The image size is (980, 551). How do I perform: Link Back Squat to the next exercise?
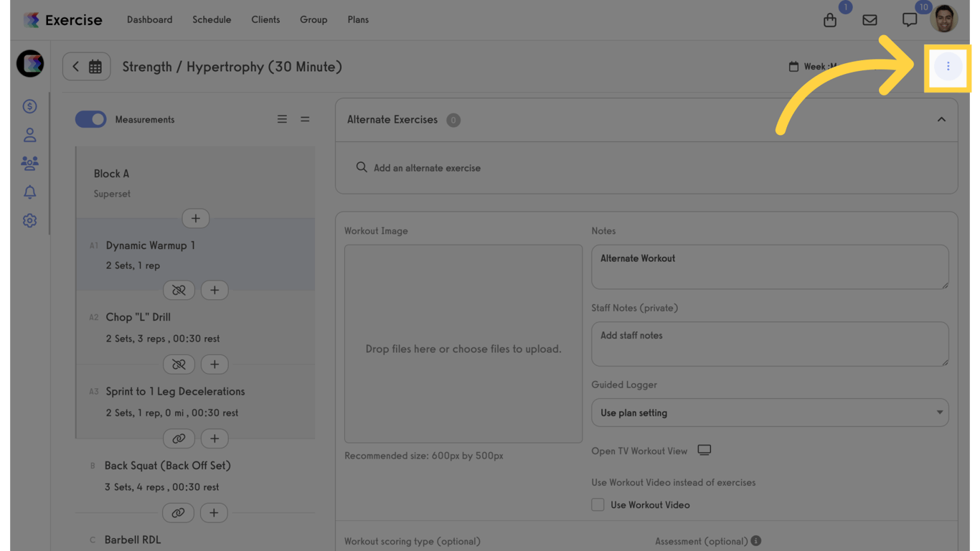coord(178,512)
